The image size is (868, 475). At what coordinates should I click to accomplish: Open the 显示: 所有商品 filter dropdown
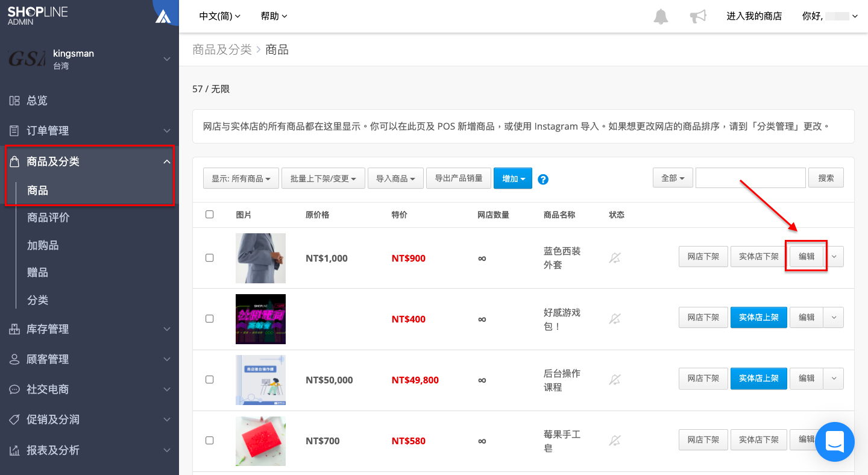[241, 178]
